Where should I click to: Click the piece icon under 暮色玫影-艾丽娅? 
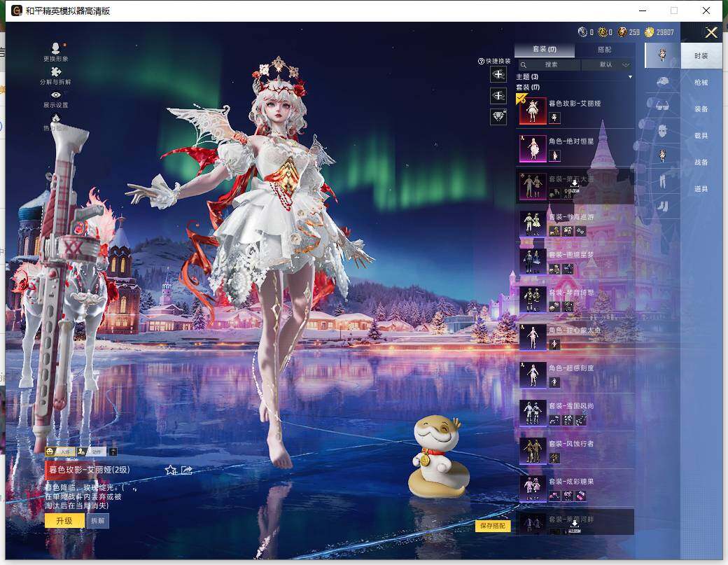point(554,118)
